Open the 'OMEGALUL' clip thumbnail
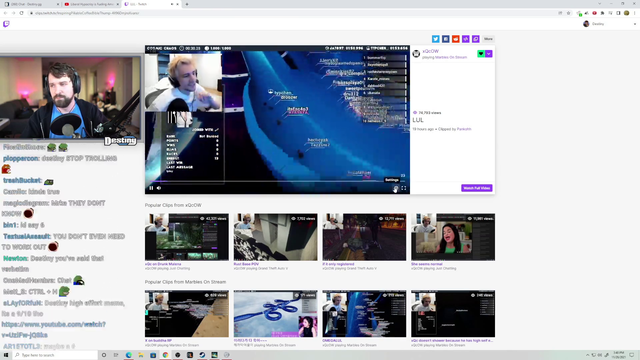The image size is (640, 360). coord(364,313)
